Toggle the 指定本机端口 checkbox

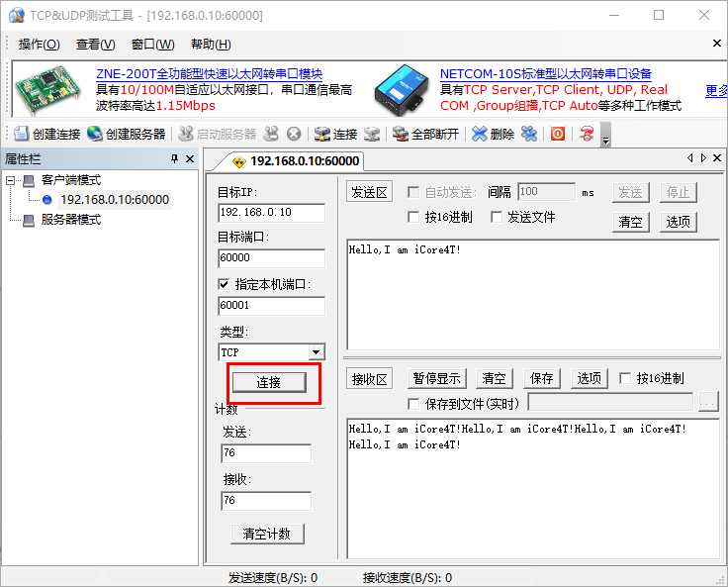click(224, 284)
